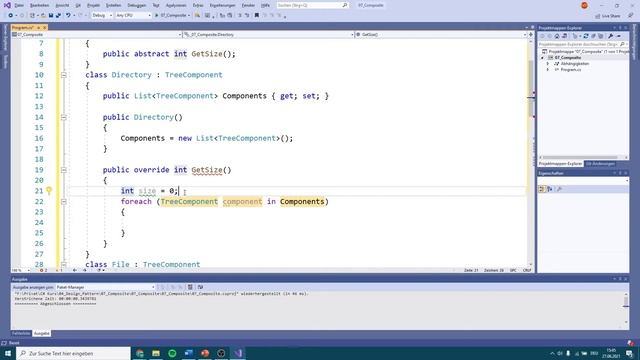Open Spotify from the taskbar
Screen dimensions: 640x360
[172, 353]
